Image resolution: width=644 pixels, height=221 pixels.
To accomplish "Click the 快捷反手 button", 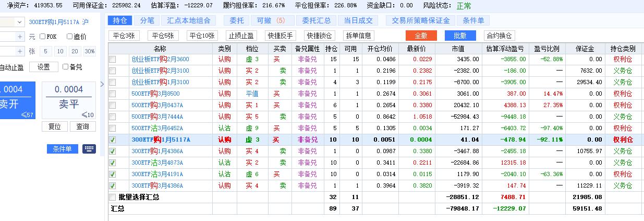I will click(x=280, y=36).
